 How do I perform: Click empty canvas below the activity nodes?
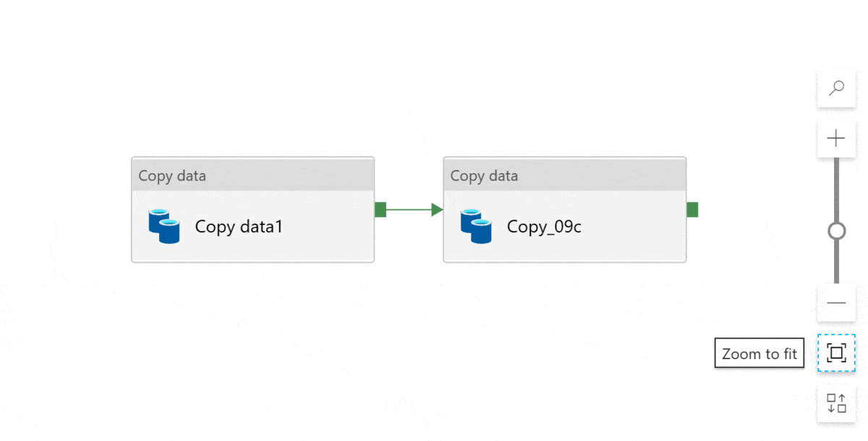[x=405, y=348]
